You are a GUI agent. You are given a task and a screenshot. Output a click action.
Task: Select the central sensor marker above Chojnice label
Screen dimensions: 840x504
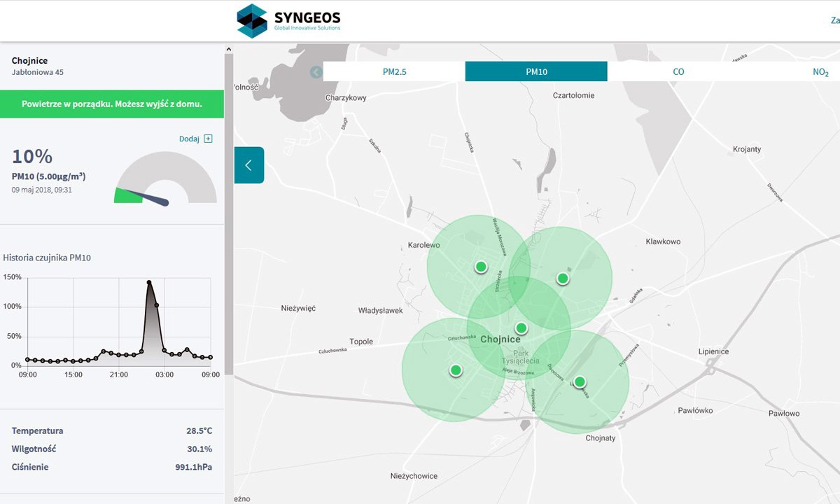[521, 328]
